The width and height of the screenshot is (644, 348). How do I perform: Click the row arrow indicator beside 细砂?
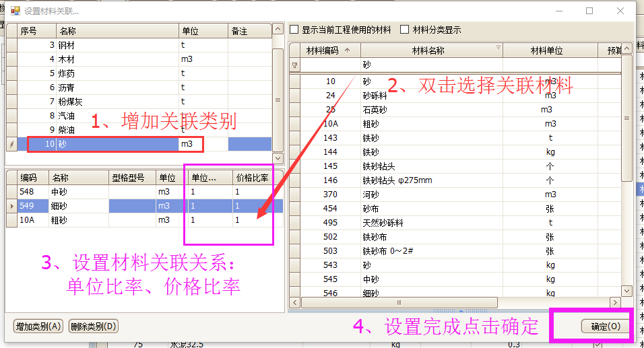pyautogui.click(x=11, y=206)
